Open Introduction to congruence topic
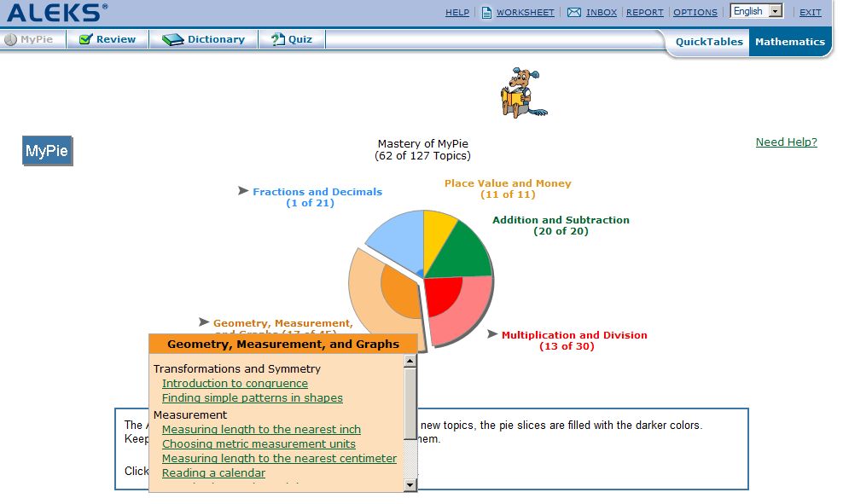 coord(235,383)
